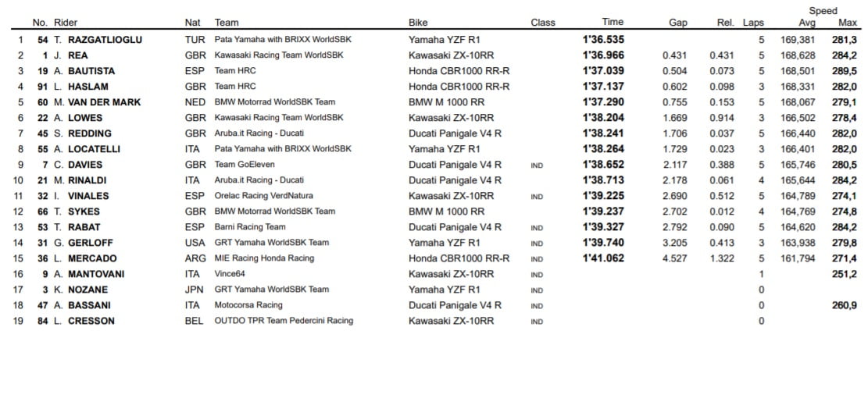Viewport: 868px width, 416px height.
Task: Click the Bike column header
Action: click(418, 23)
